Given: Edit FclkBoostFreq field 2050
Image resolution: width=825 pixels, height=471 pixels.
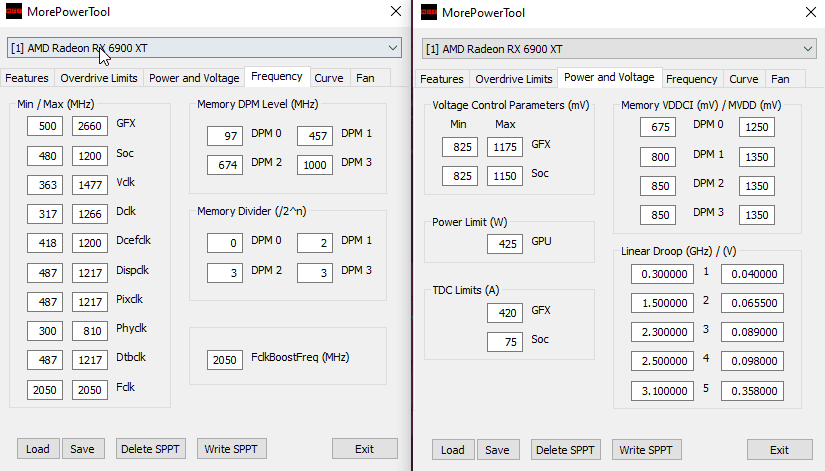Looking at the screenshot, I should [x=225, y=360].
